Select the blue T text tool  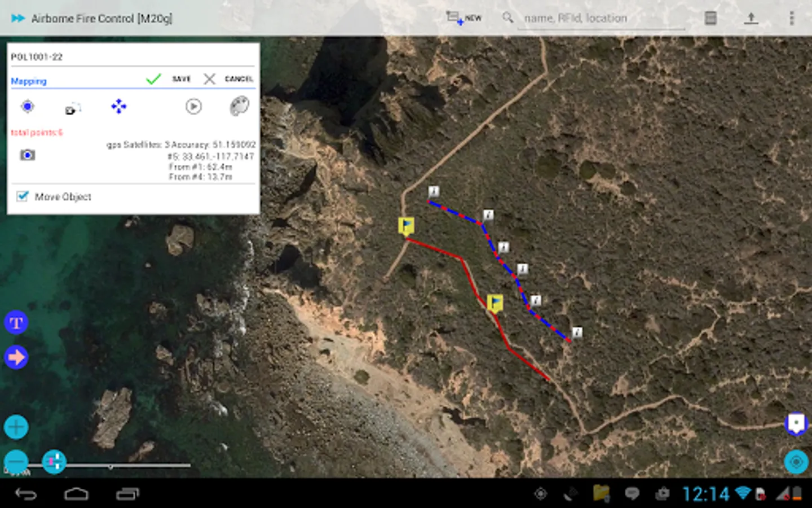click(x=16, y=323)
